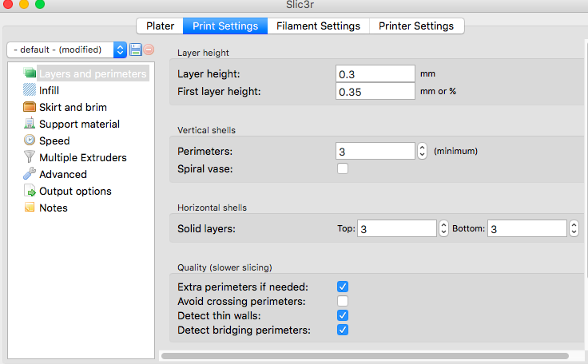Select the Multiple Extruders funnel icon
This screenshot has width=588, height=364.
[30, 157]
